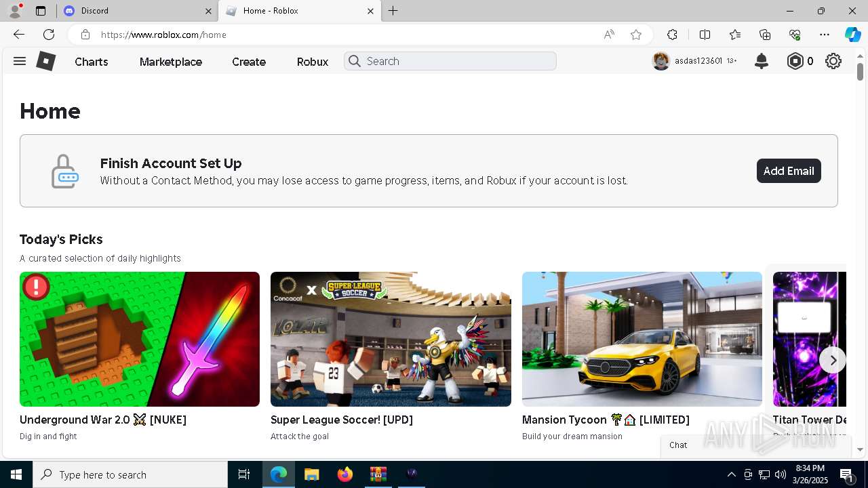Open the Windows notification center
Image resolution: width=868 pixels, height=488 pixels.
pos(848,474)
